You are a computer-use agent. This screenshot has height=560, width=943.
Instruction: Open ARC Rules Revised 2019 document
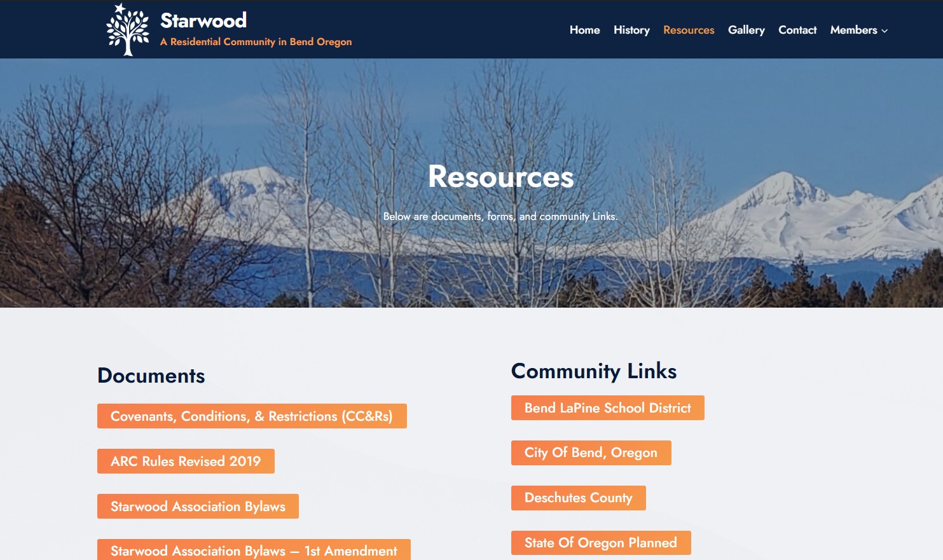pyautogui.click(x=186, y=461)
